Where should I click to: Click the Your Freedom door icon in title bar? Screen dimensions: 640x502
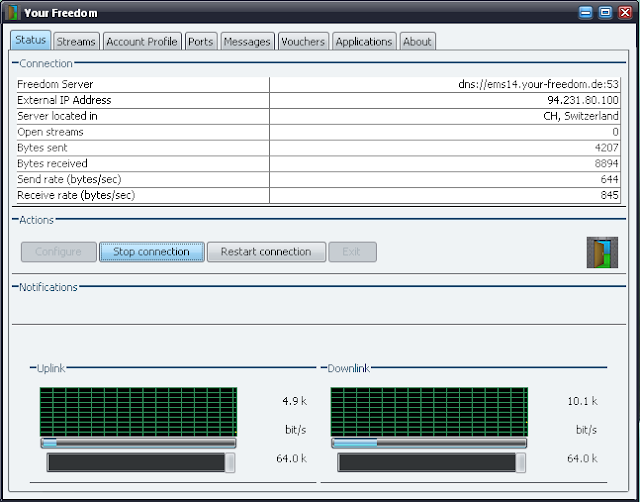(12, 12)
